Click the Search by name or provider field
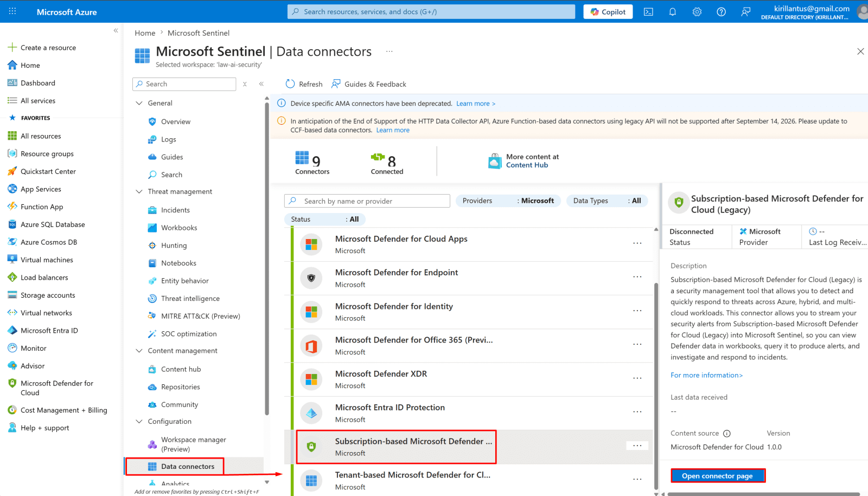The height and width of the screenshot is (496, 868). (x=367, y=201)
